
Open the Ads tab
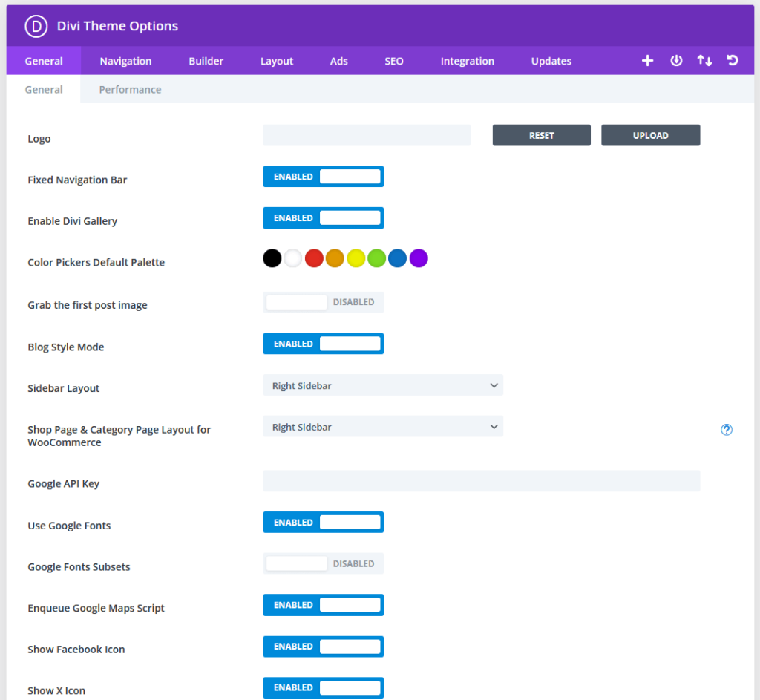338,61
